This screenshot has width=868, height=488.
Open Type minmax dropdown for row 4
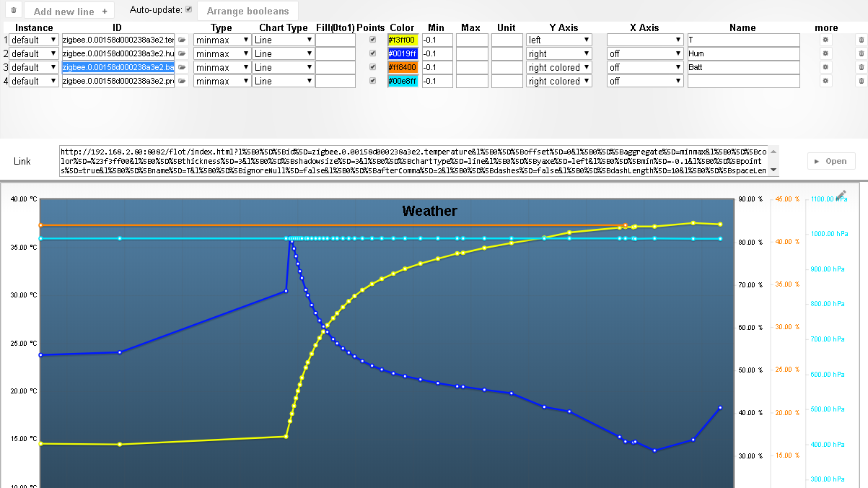[221, 81]
